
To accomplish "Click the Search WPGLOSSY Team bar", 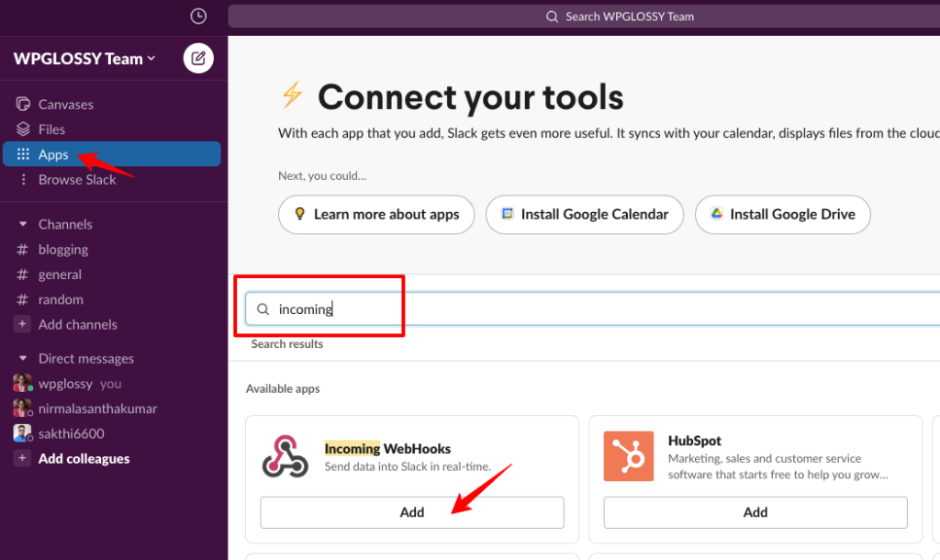I will coord(584,17).
